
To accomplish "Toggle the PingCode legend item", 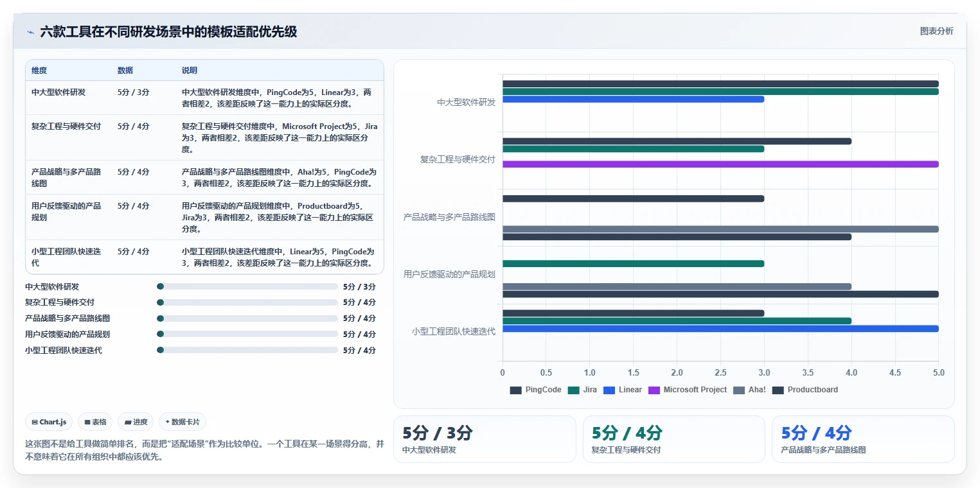I will (x=535, y=390).
